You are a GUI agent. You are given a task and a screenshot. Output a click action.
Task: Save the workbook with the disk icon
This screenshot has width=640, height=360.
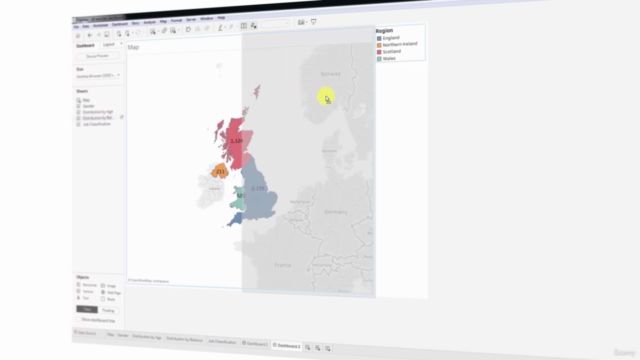[x=107, y=34]
